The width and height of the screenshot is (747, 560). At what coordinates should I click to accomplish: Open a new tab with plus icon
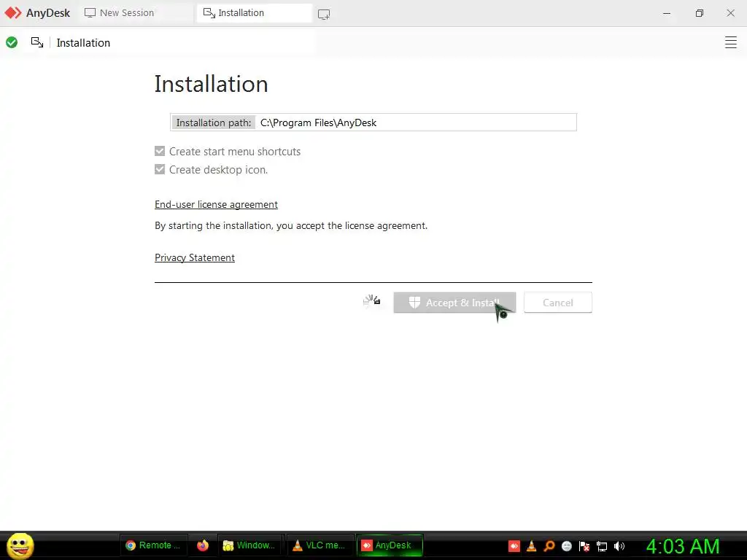coord(324,14)
